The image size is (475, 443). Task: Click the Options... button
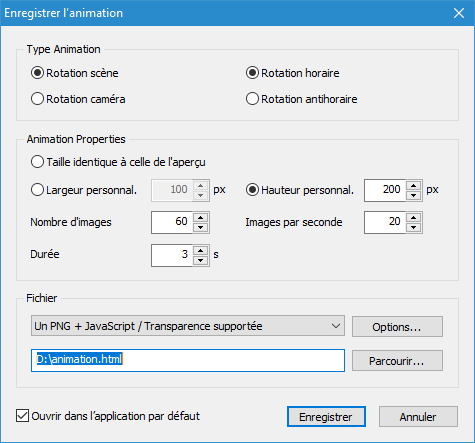pos(397,327)
